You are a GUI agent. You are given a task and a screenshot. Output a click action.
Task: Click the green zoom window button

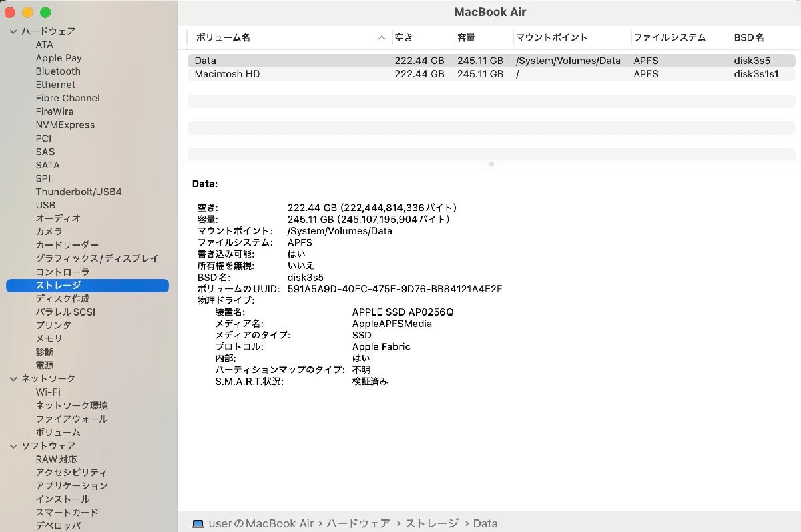coord(45,13)
